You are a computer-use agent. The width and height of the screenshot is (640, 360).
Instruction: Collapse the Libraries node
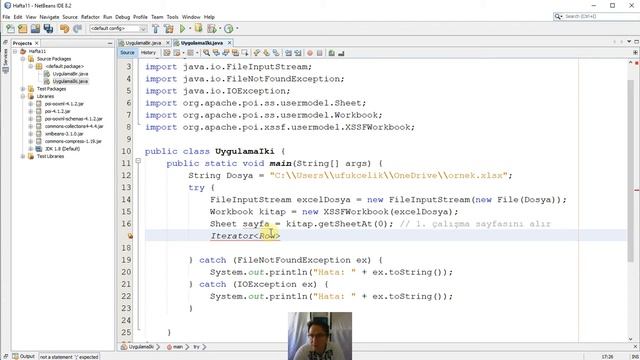pos(23,96)
